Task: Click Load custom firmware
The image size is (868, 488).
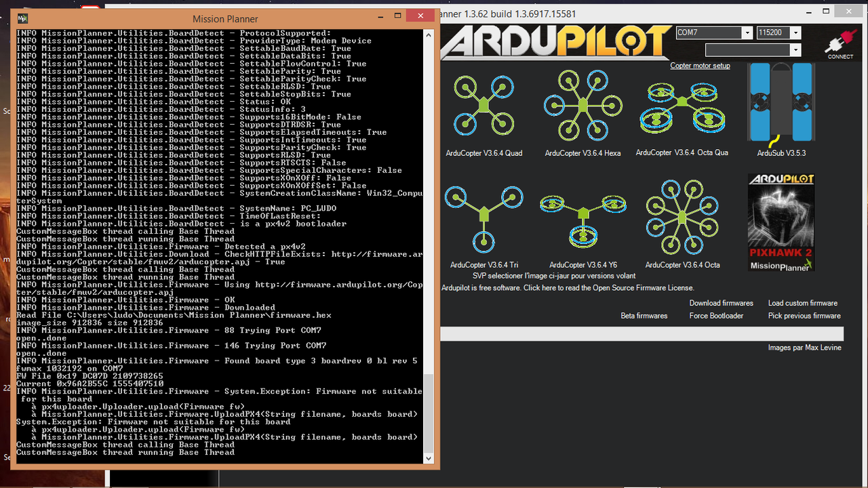Action: 802,303
